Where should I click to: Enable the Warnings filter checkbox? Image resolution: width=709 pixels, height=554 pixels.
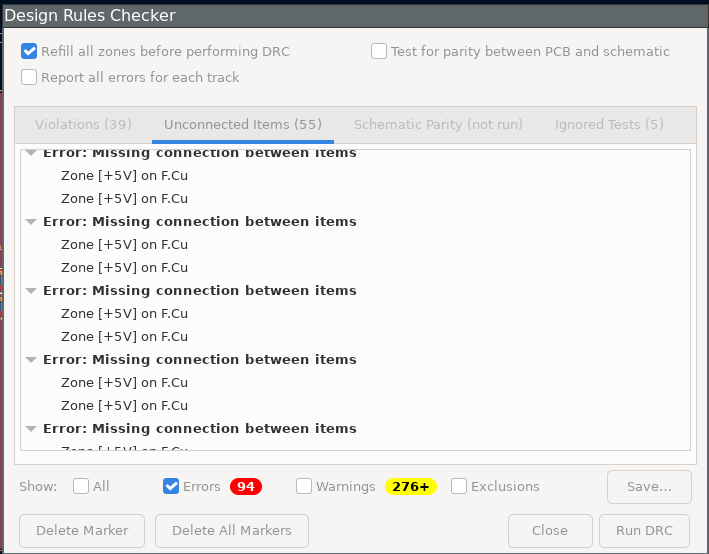(304, 487)
